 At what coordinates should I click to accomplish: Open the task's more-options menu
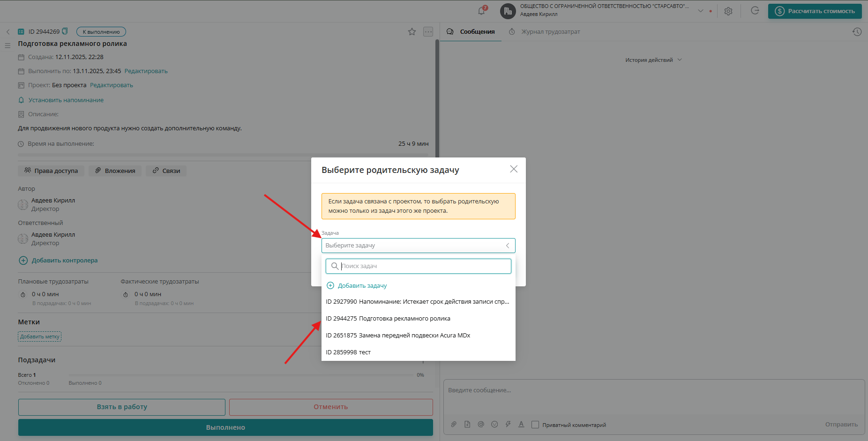pyautogui.click(x=428, y=32)
